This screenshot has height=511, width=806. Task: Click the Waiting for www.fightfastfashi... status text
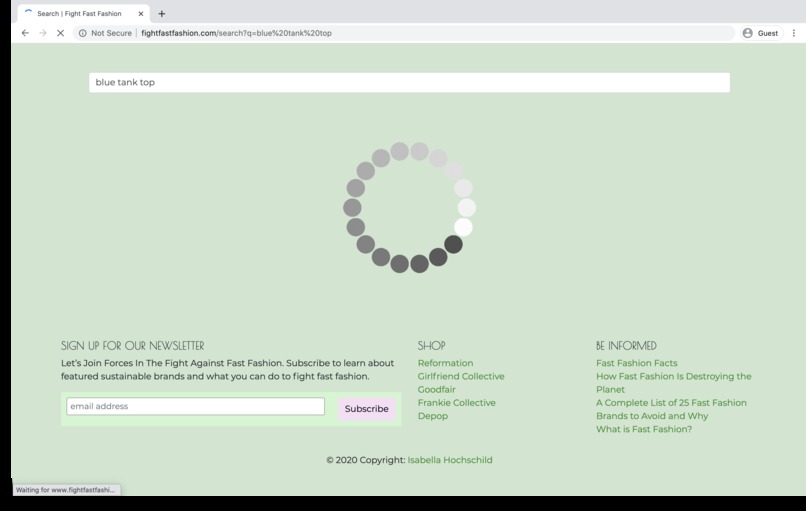coord(65,490)
